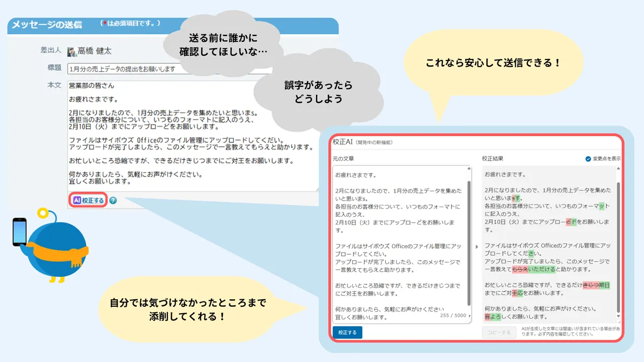This screenshot has height=362, width=644.
Task: Click the smartphone icon held by the mascot
Action: (20, 232)
